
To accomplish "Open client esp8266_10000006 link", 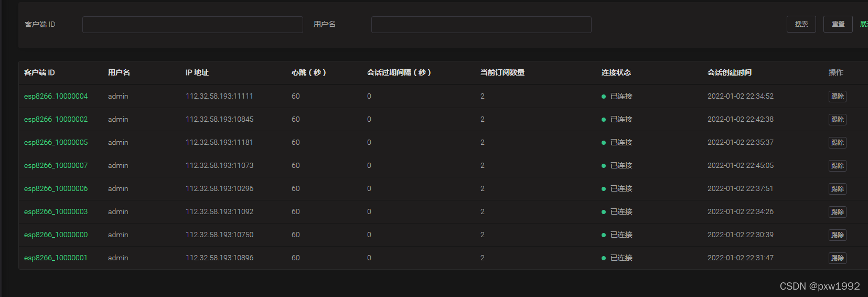I will pos(56,188).
